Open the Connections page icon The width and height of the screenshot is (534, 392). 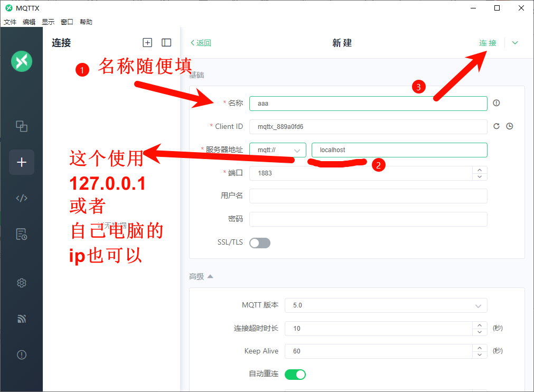coord(22,126)
